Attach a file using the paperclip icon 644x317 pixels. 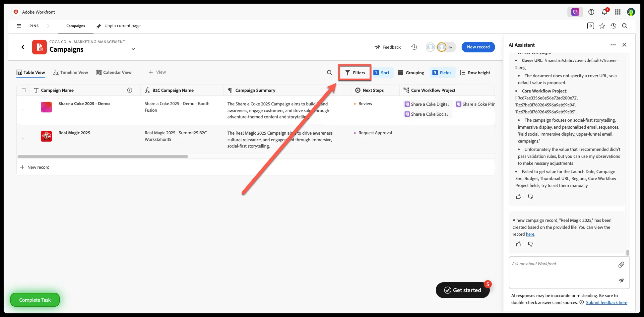[x=621, y=264]
